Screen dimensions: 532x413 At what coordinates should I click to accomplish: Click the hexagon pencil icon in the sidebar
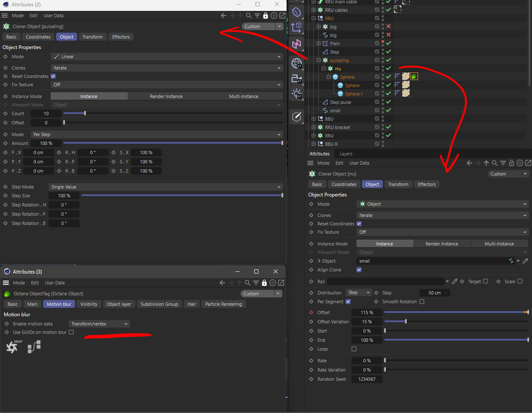[297, 116]
